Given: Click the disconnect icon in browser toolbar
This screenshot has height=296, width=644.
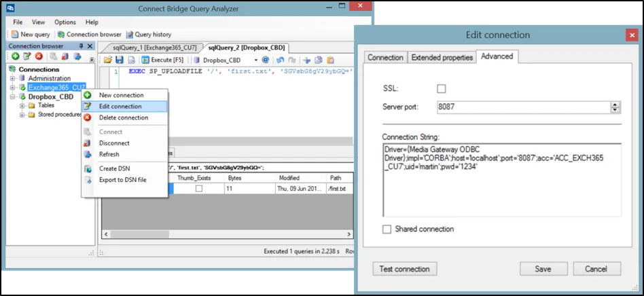Looking at the screenshot, I should [x=65, y=56].
